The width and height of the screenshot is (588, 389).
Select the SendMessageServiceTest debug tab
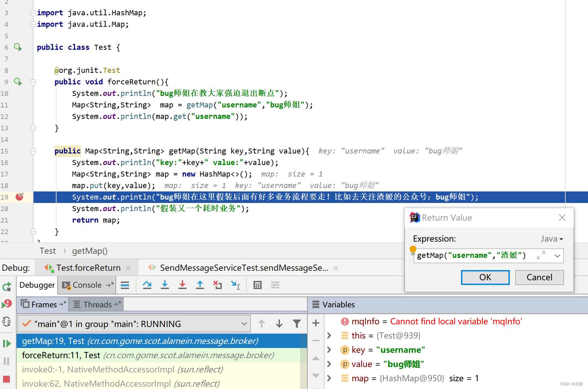point(244,268)
